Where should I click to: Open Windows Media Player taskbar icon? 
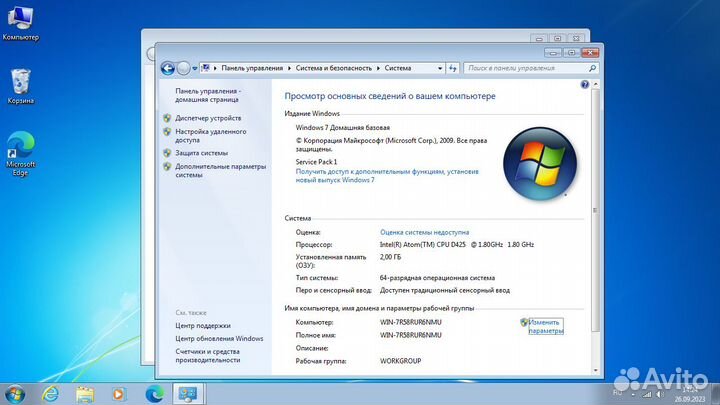tap(119, 394)
